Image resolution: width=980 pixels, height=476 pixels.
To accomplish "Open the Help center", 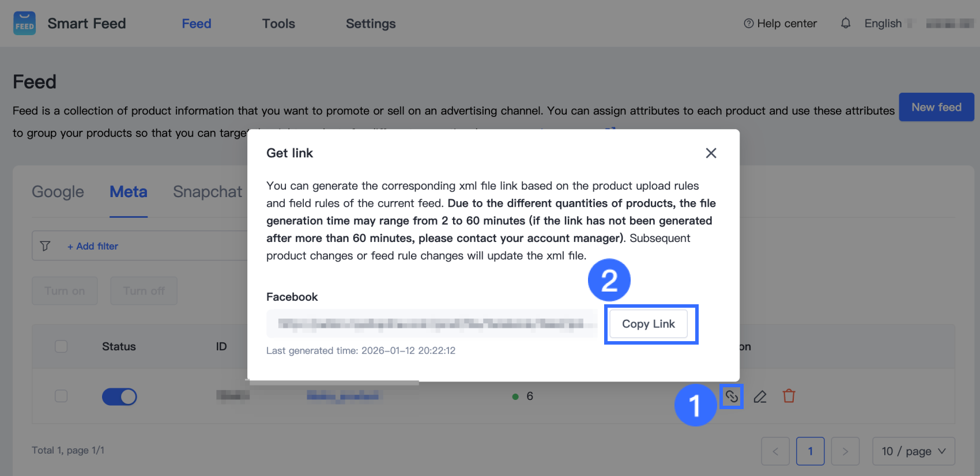I will tap(781, 24).
